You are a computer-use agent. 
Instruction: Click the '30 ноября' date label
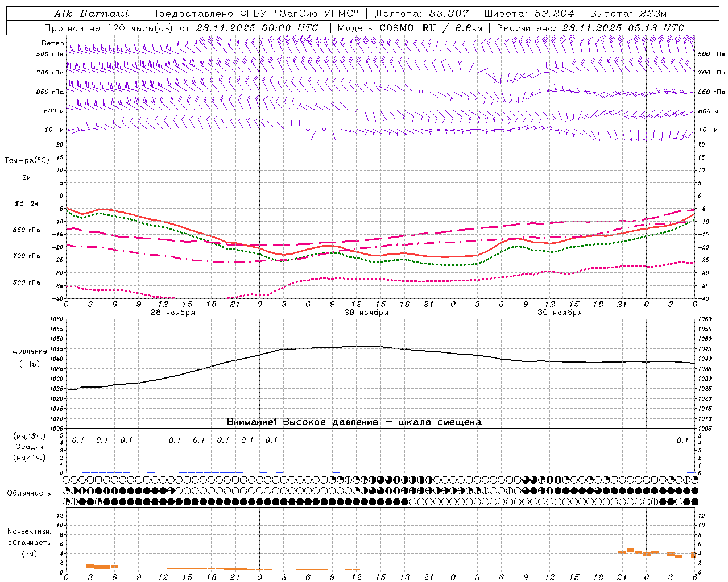click(560, 313)
